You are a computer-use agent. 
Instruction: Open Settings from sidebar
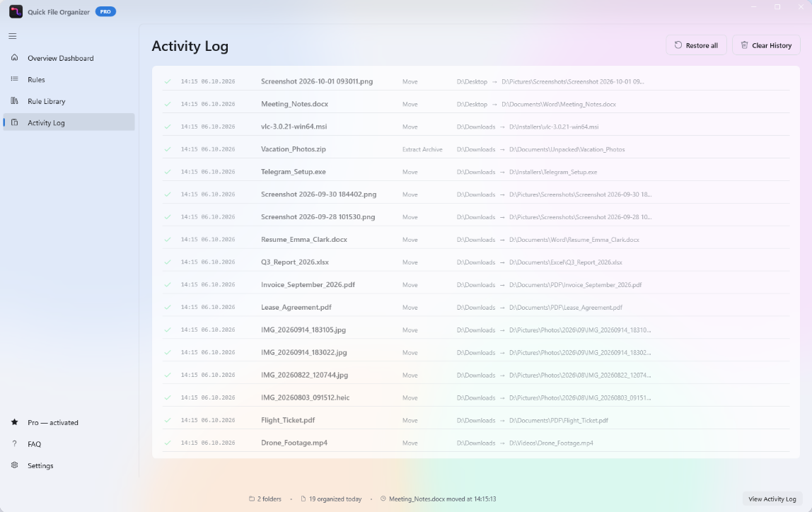[69, 465]
